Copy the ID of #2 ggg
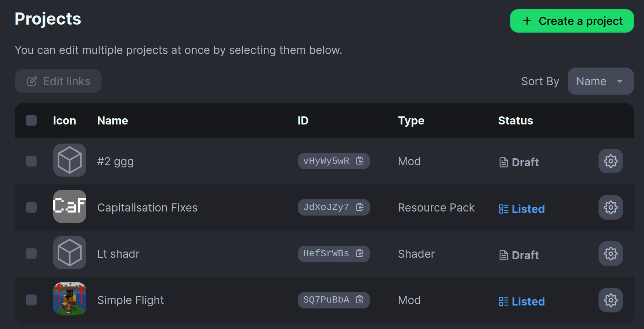644x329 pixels. 359,161
